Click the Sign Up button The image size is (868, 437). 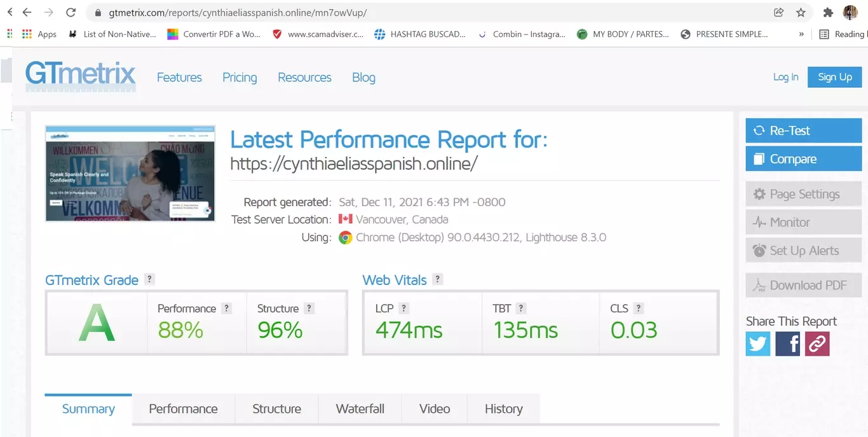click(834, 77)
